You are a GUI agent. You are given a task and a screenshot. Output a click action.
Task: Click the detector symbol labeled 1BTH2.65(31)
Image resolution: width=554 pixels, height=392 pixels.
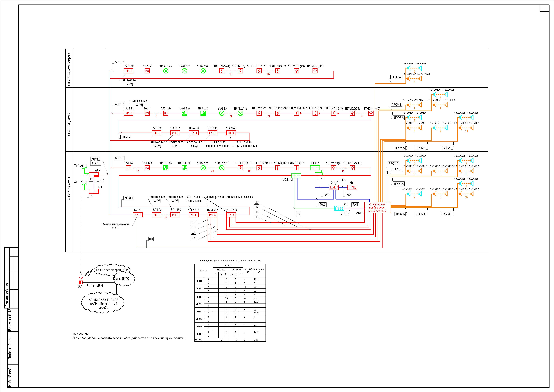[222, 71]
